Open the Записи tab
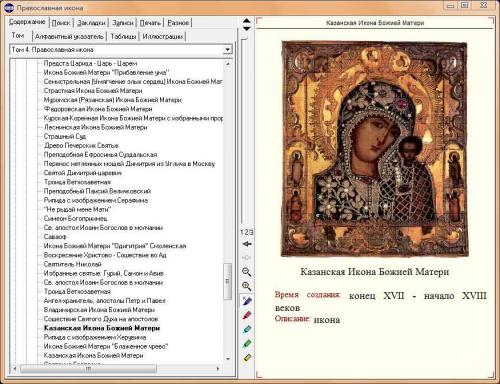This screenshot has height=384, width=500. click(x=123, y=23)
